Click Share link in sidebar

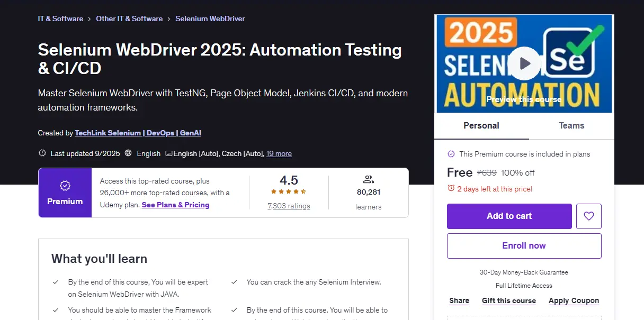tap(459, 300)
